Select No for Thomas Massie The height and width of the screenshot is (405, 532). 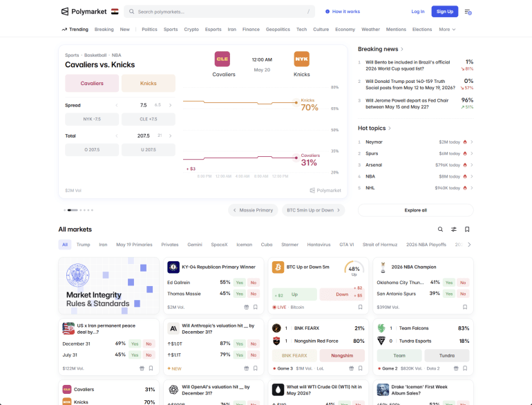[254, 294]
